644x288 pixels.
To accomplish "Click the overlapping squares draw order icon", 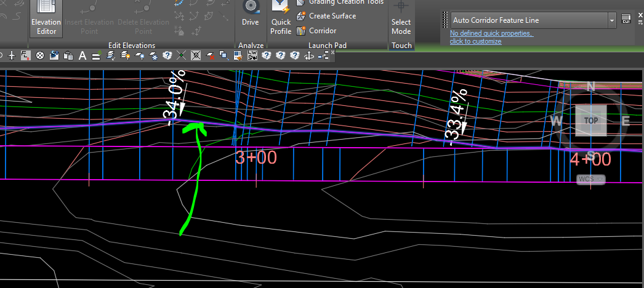I will (224, 55).
